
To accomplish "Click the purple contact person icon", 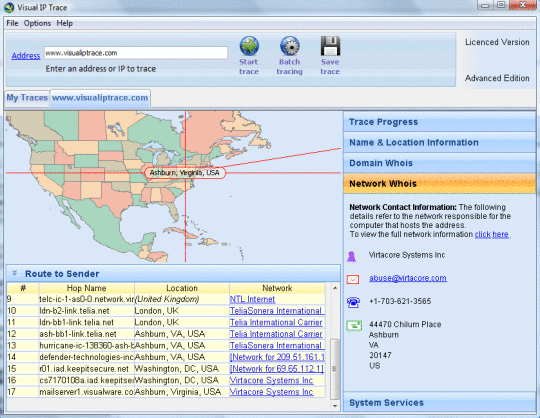I will click(x=352, y=256).
